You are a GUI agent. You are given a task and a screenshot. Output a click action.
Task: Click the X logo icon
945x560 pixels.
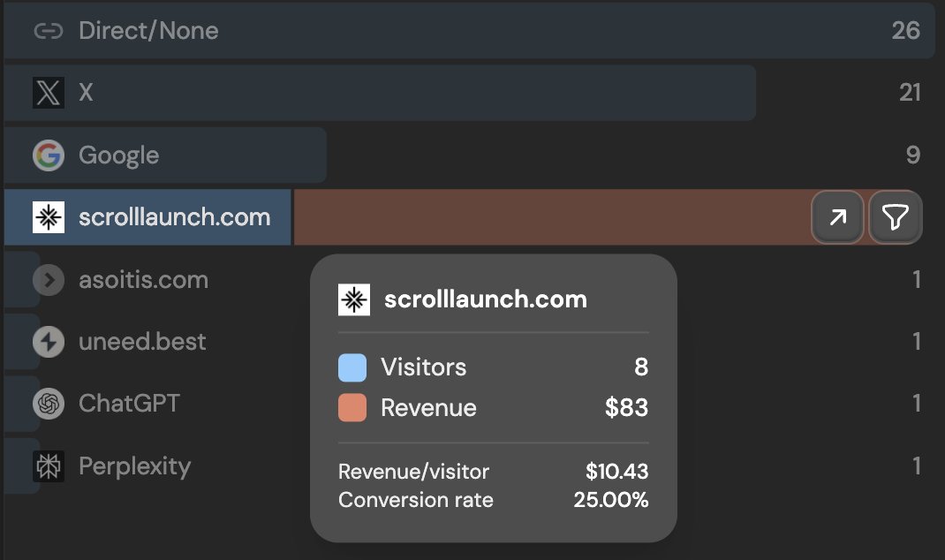pyautogui.click(x=49, y=93)
